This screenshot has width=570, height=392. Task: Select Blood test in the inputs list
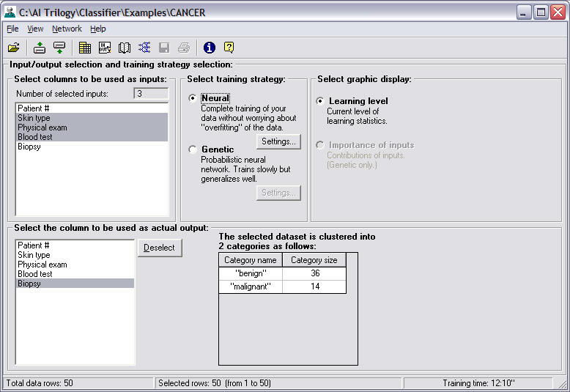pyautogui.click(x=92, y=137)
